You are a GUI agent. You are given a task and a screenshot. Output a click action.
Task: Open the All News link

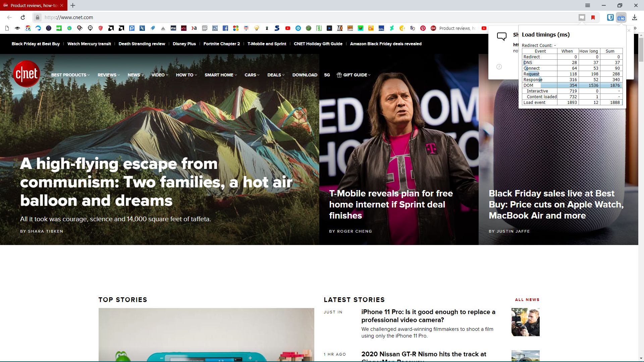tap(527, 300)
